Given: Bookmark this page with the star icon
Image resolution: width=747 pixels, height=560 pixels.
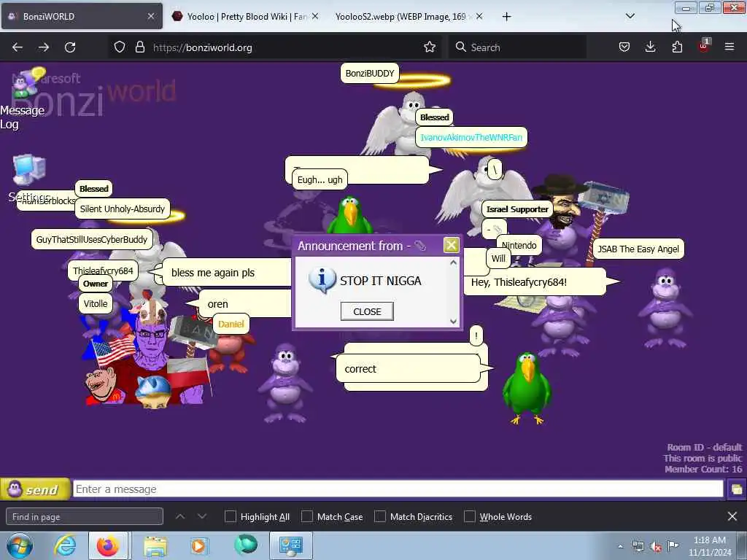Looking at the screenshot, I should [x=430, y=47].
